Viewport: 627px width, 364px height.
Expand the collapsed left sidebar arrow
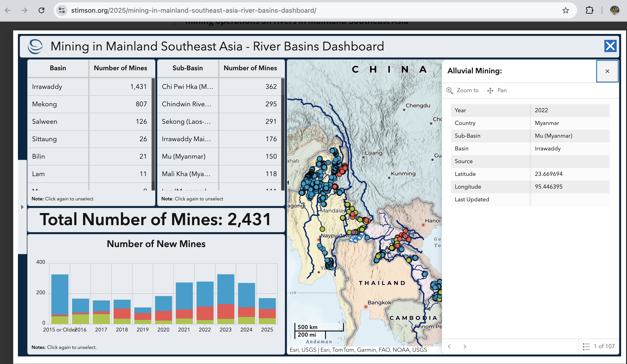click(22, 207)
